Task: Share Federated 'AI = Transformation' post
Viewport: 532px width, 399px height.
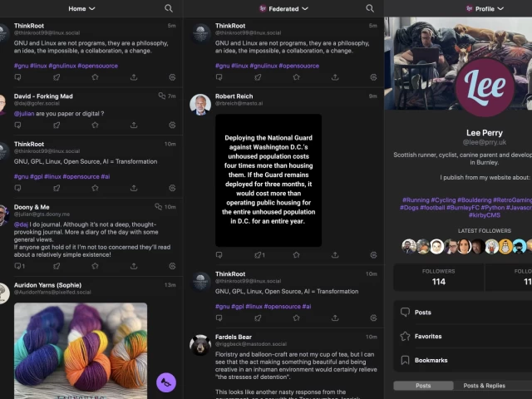Action: 335,318
